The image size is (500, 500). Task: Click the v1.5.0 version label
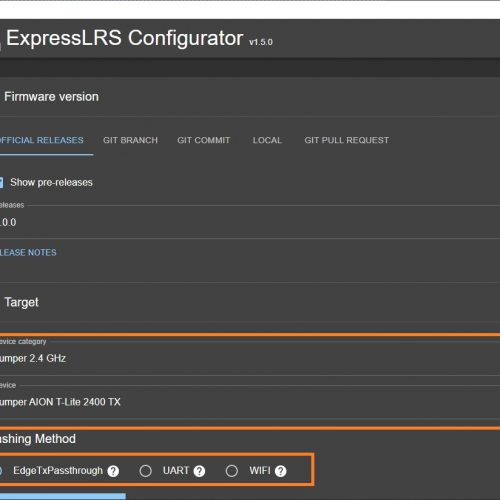click(261, 42)
